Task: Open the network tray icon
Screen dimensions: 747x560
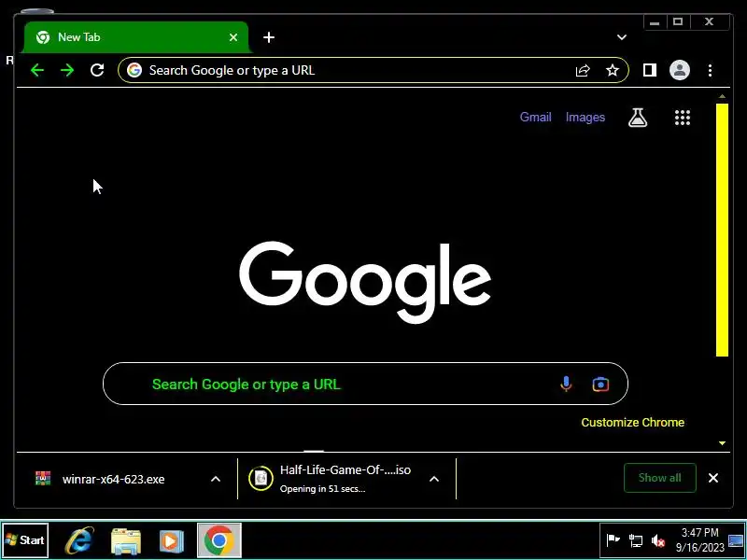Action: pos(636,540)
